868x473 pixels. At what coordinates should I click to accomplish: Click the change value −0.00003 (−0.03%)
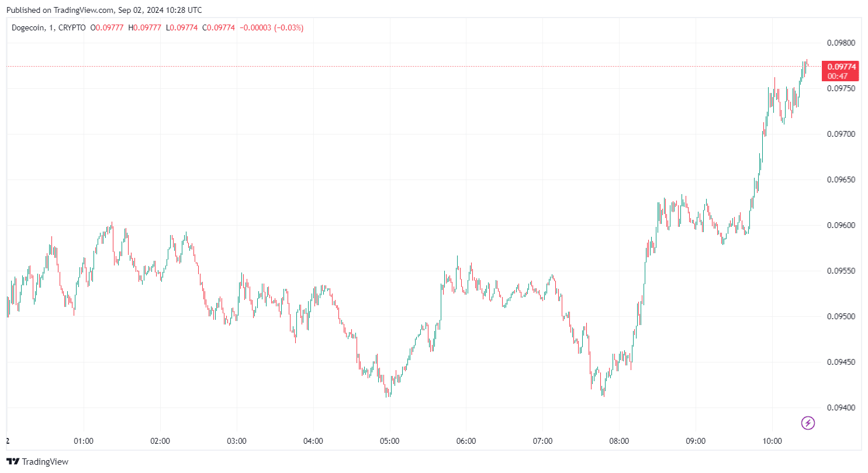(271, 27)
